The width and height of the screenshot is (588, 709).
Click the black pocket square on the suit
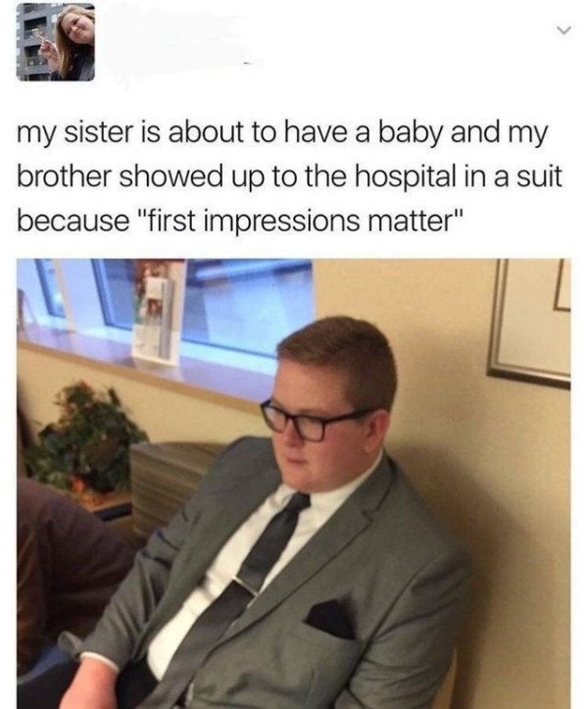[x=331, y=619]
